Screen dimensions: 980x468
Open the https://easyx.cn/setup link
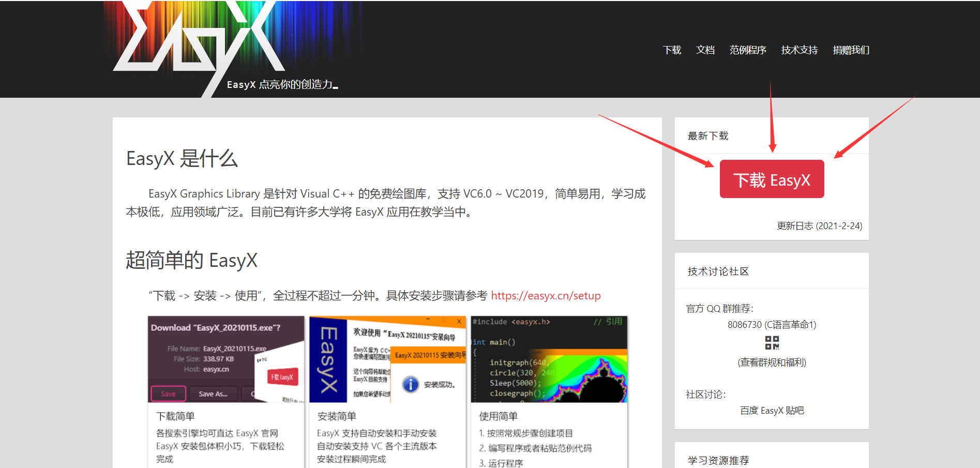(546, 296)
